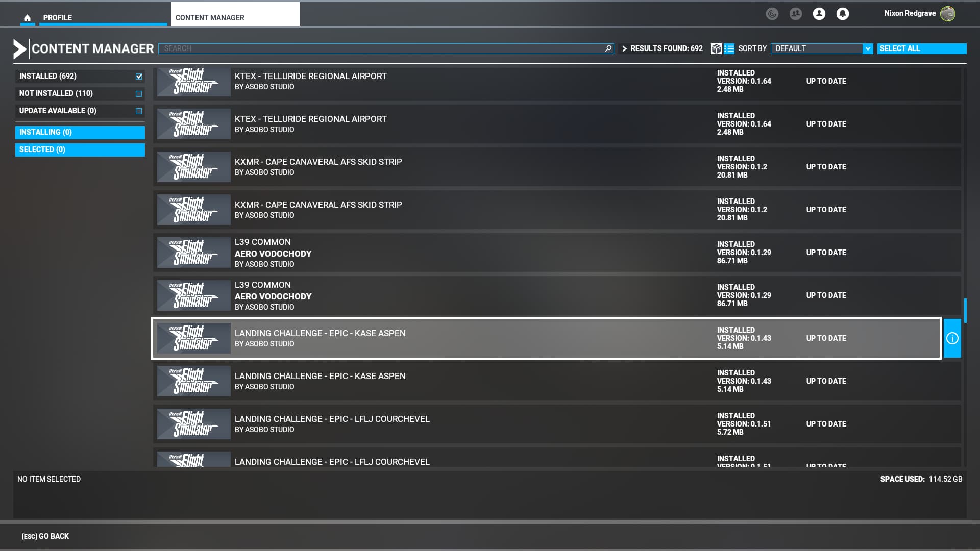980x551 pixels.
Task: Click the Go Back button
Action: click(46, 536)
